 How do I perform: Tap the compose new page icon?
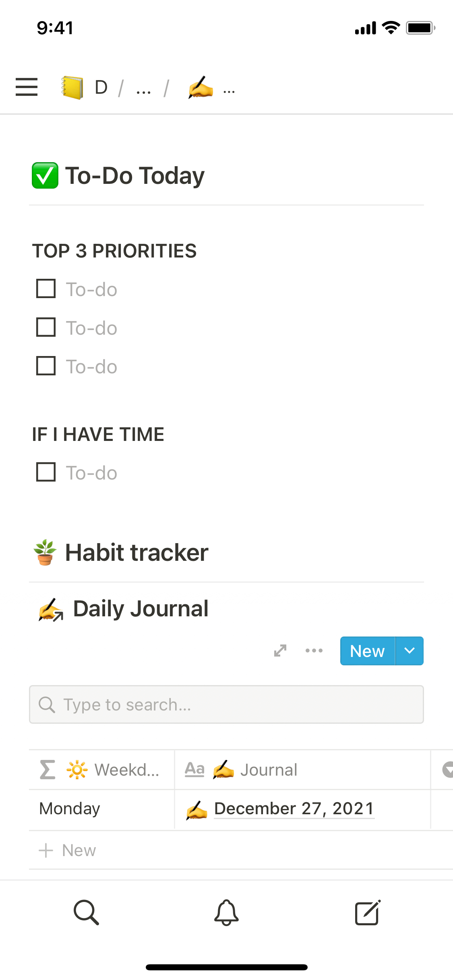click(x=367, y=912)
